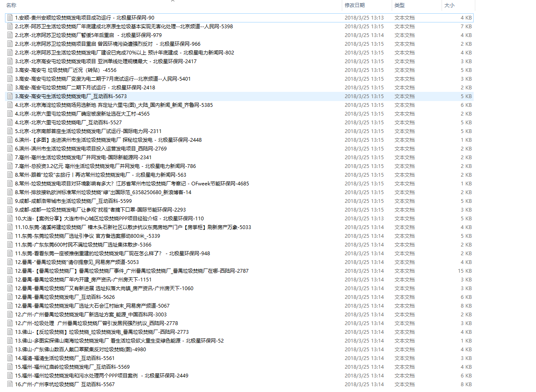This screenshot has width=536, height=392.
Task: Click the file icon for 网易房产频道-5053 file
Action: pyautogui.click(x=10, y=262)
